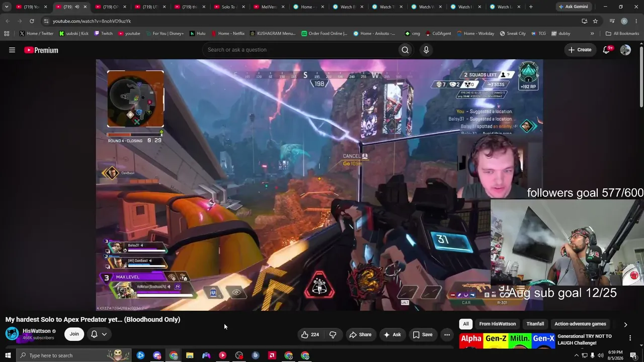Open the Hulu bookmark
Screen dimensions: 644x362
click(x=197, y=34)
